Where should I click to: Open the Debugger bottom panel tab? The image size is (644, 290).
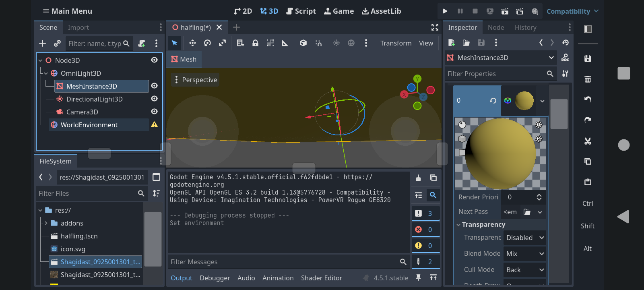(215, 278)
